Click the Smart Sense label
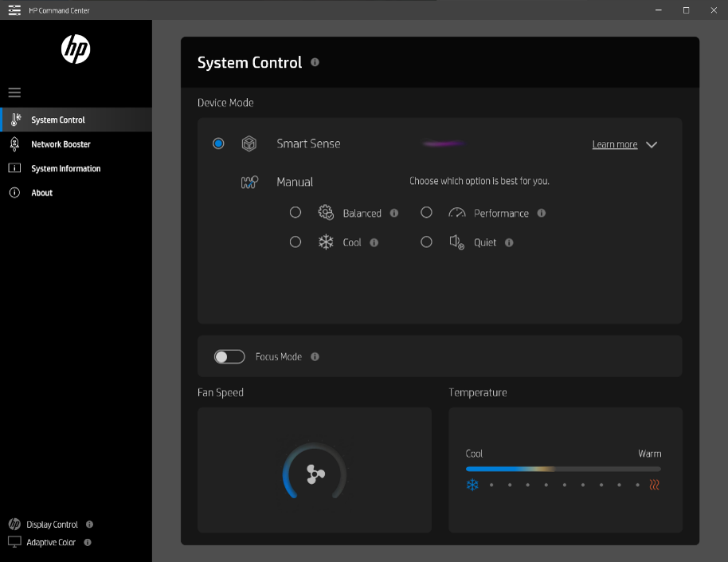The width and height of the screenshot is (728, 562). click(x=308, y=143)
